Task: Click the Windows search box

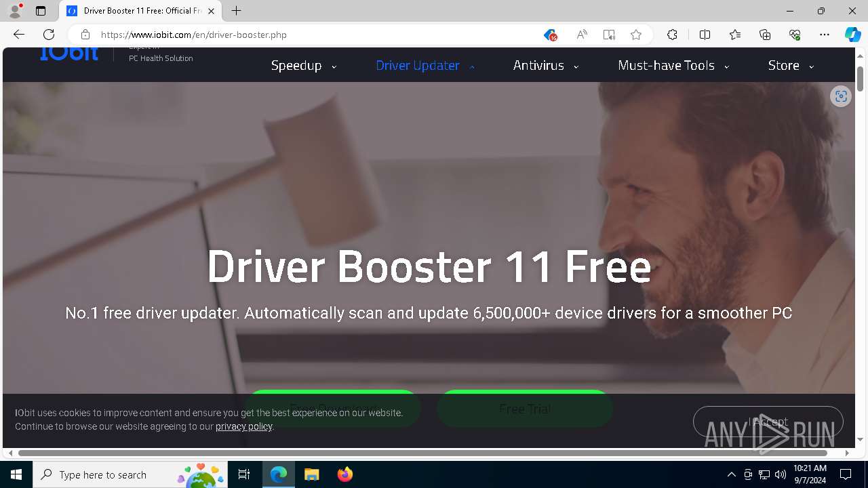Action: [x=130, y=474]
